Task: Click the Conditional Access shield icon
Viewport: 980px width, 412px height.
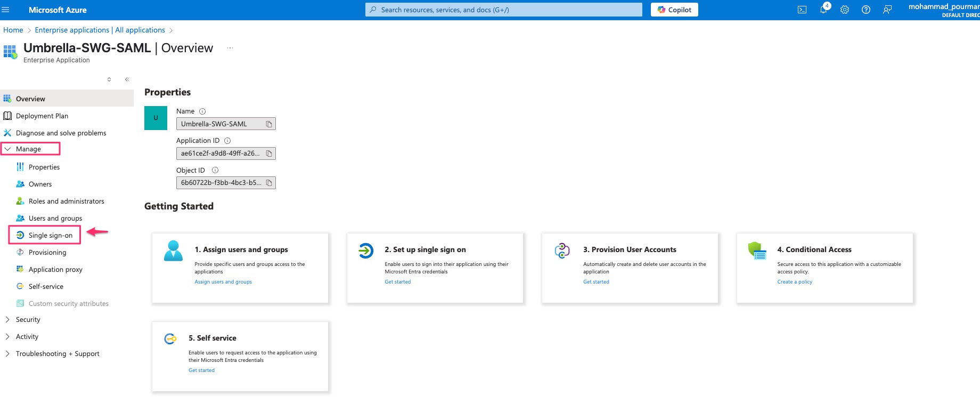Action: tap(757, 250)
